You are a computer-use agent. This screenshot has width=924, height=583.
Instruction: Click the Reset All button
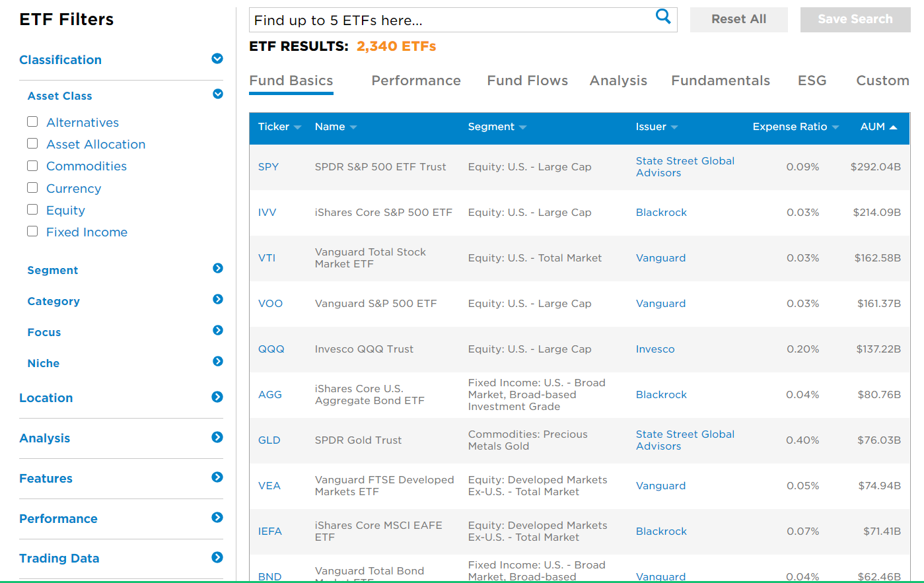[x=738, y=19]
